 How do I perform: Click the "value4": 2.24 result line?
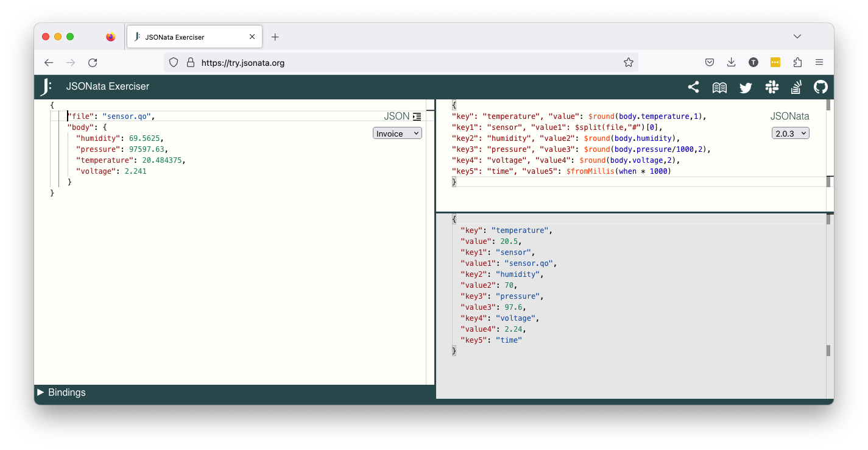click(x=493, y=329)
